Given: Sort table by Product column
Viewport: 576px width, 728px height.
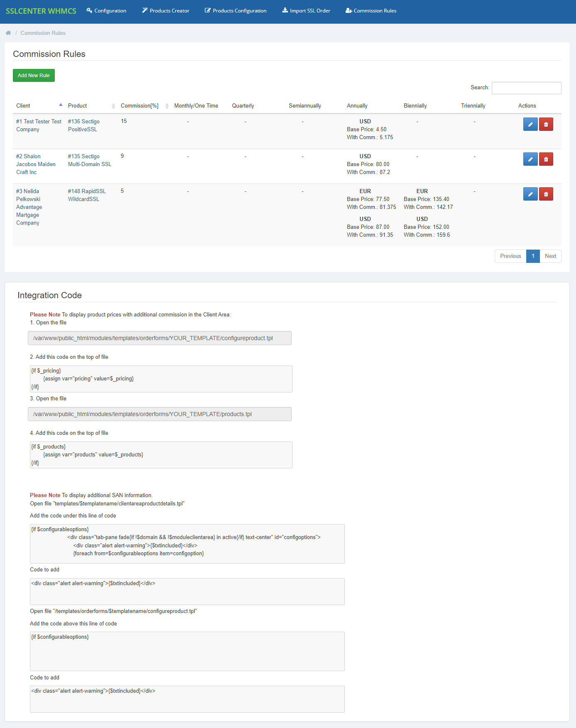Looking at the screenshot, I should (91, 105).
